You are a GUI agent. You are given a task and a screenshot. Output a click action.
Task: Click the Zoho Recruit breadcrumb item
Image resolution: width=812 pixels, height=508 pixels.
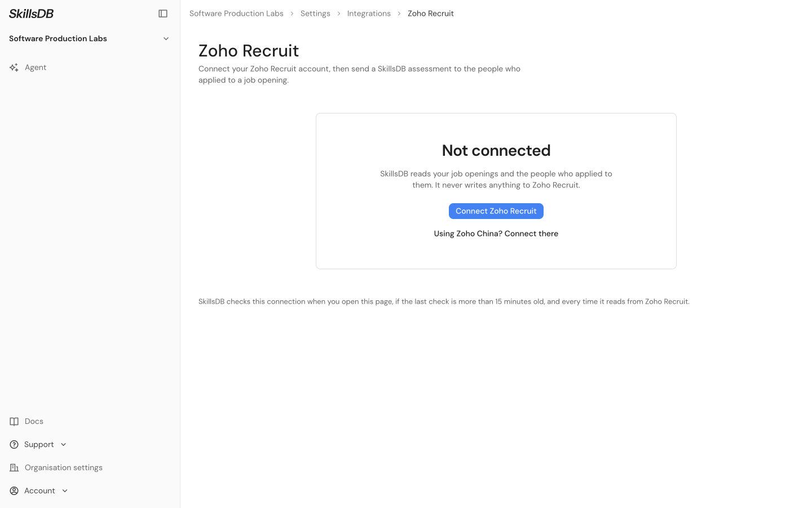point(431,14)
